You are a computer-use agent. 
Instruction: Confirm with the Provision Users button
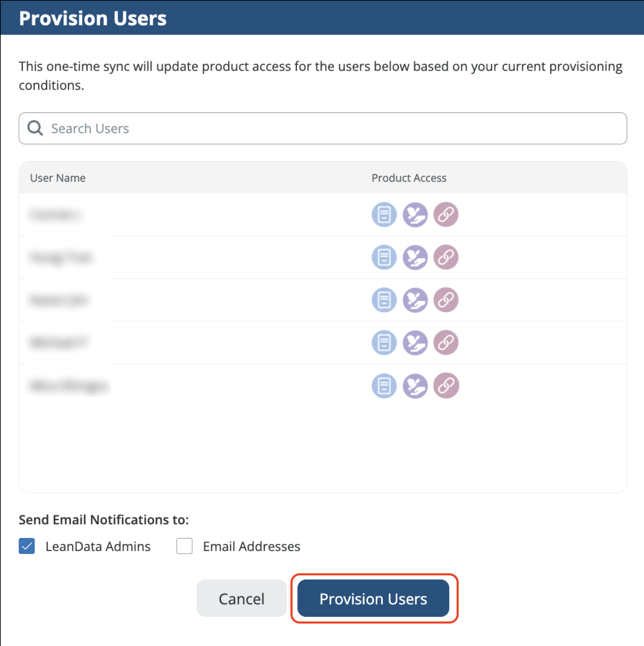coord(373,599)
